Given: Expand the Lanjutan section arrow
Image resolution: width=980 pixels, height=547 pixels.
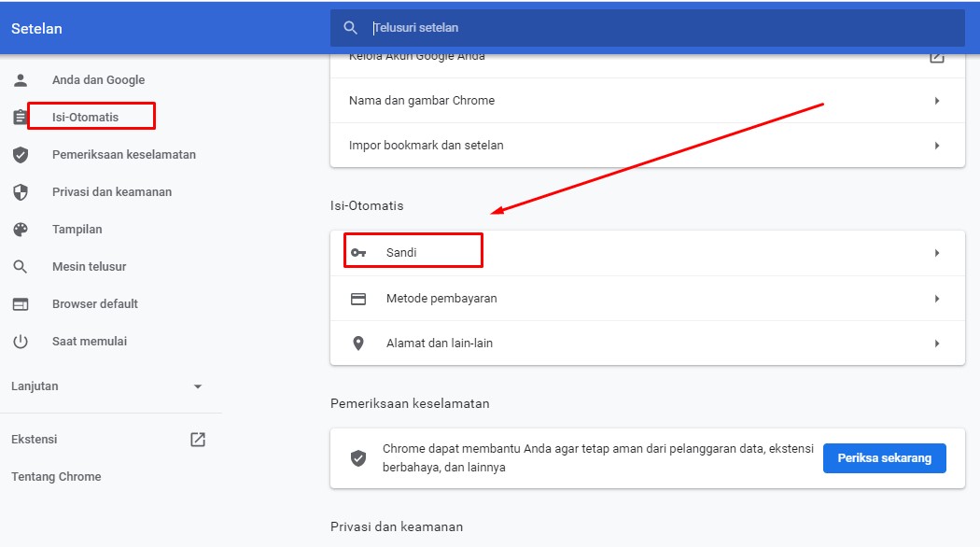Looking at the screenshot, I should click(x=198, y=386).
